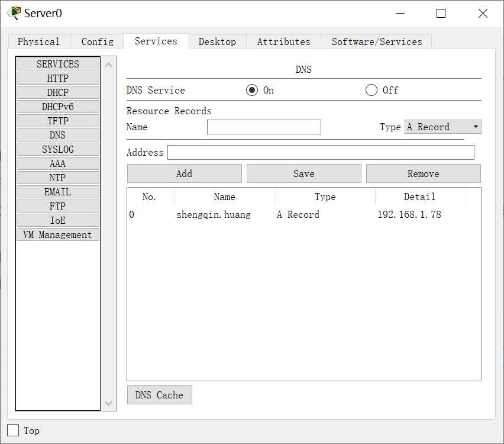Open the SYSLOG service page
This screenshot has height=444, width=504.
click(x=58, y=149)
